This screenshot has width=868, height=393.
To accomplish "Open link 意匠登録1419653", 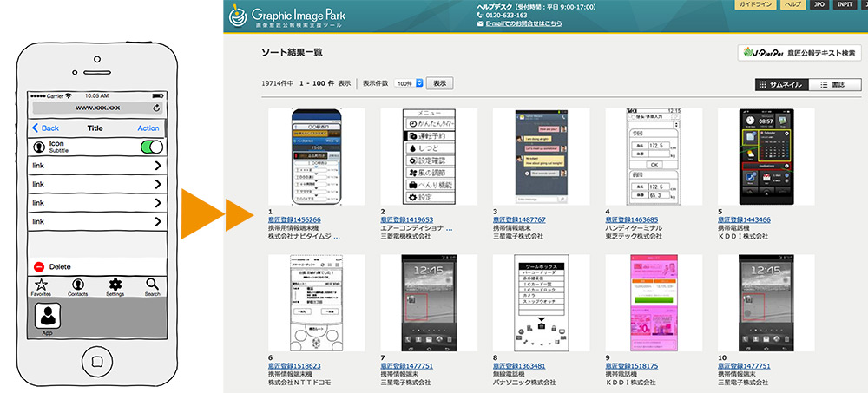I will pyautogui.click(x=407, y=219).
